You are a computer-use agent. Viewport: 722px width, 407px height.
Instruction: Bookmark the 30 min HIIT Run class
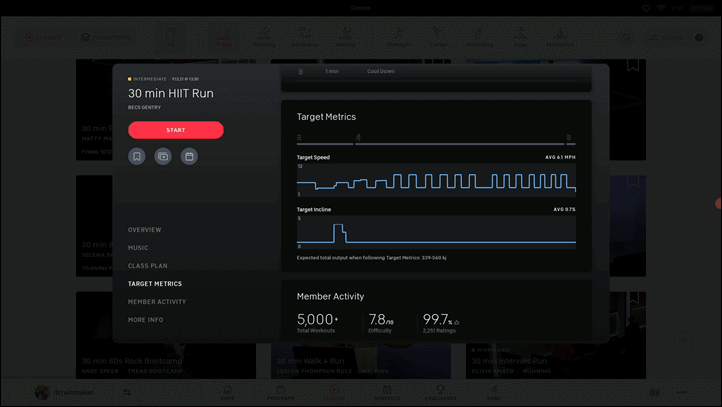click(137, 157)
